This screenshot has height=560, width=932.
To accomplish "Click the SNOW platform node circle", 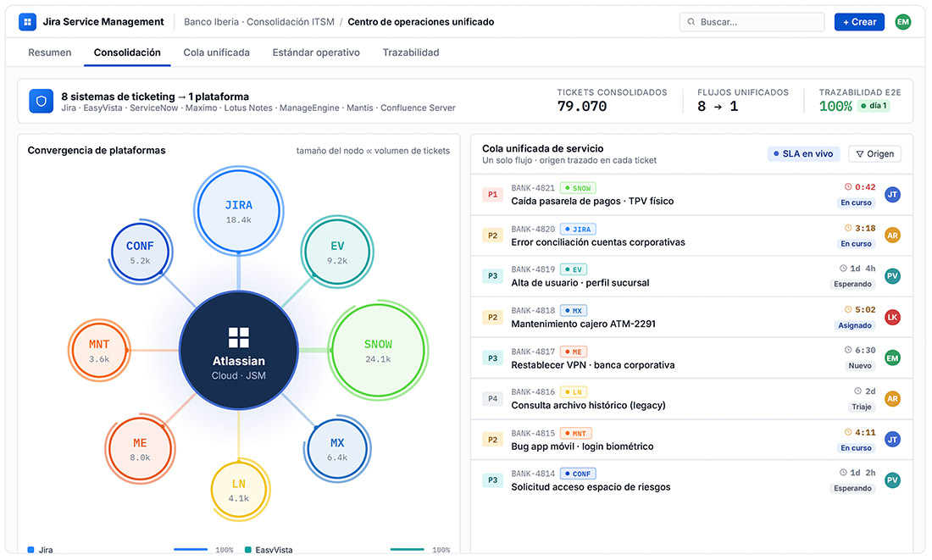I will coord(378,351).
